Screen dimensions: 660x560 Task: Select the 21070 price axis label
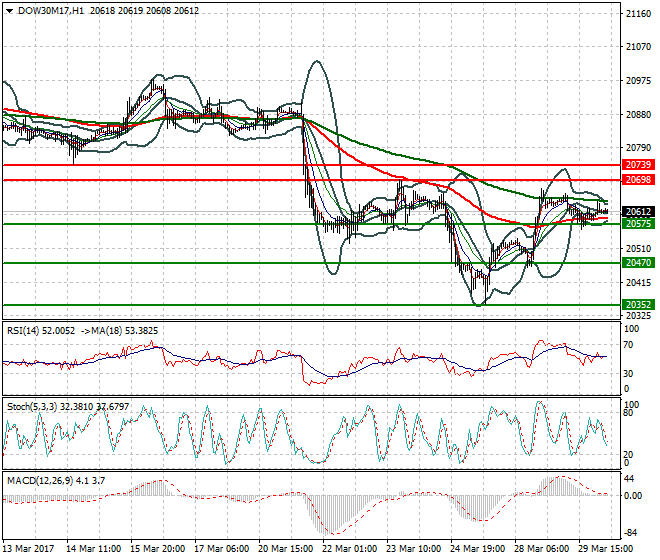[x=638, y=47]
